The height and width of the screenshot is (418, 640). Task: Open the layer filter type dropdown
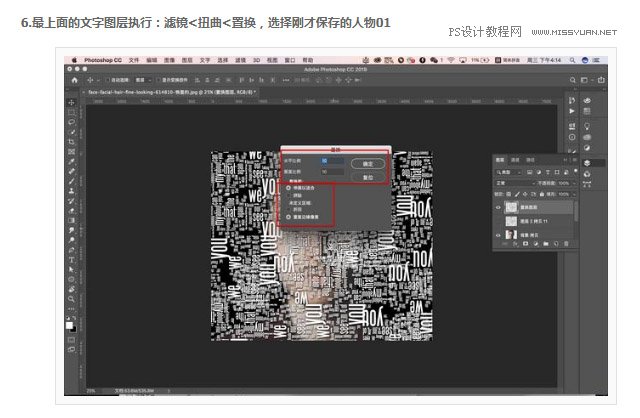(509, 172)
